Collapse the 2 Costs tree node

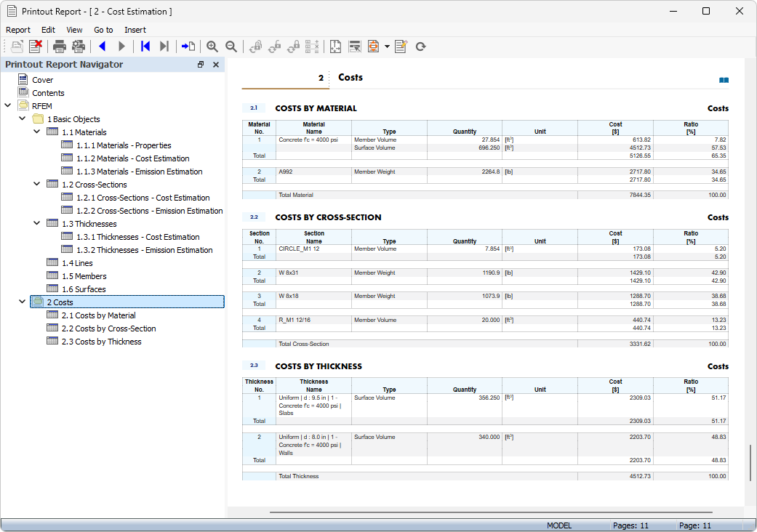point(22,302)
